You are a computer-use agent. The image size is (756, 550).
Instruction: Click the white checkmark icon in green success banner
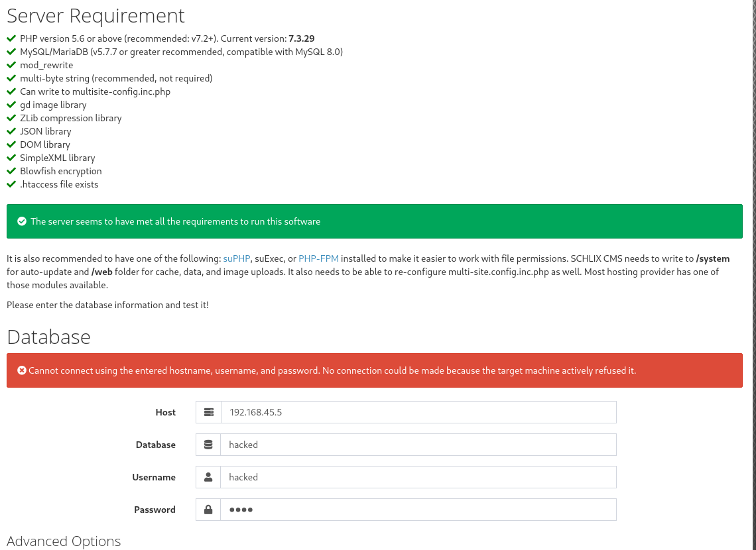(x=22, y=221)
